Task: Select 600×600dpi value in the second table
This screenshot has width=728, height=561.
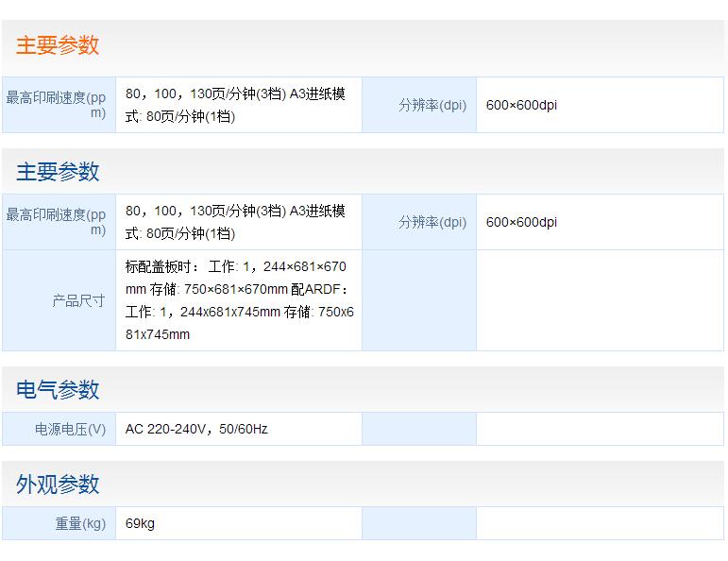Action: tap(521, 222)
